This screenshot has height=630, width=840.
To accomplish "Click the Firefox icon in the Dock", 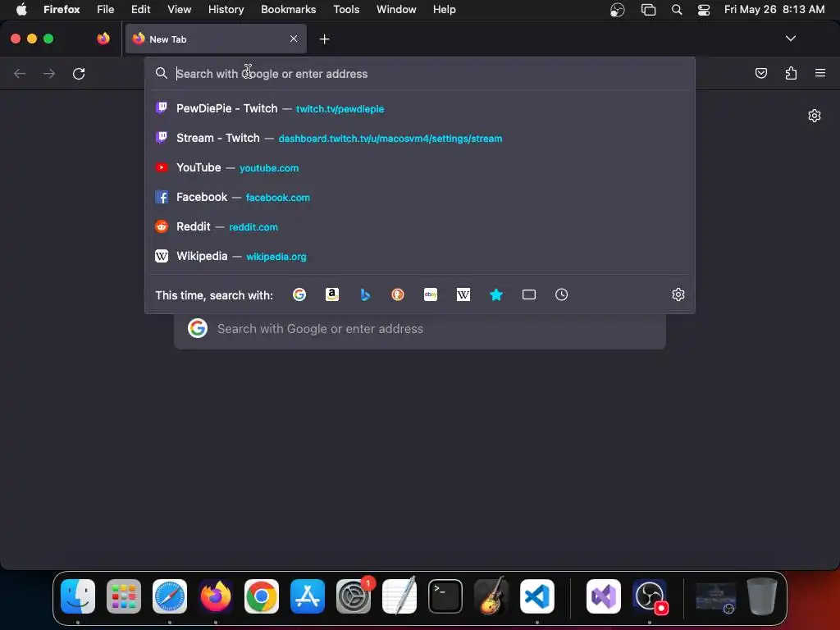I will (x=216, y=596).
